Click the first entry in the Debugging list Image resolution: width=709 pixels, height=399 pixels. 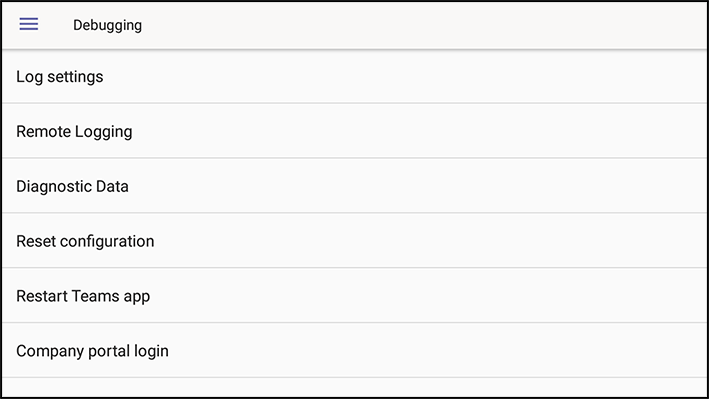(354, 76)
